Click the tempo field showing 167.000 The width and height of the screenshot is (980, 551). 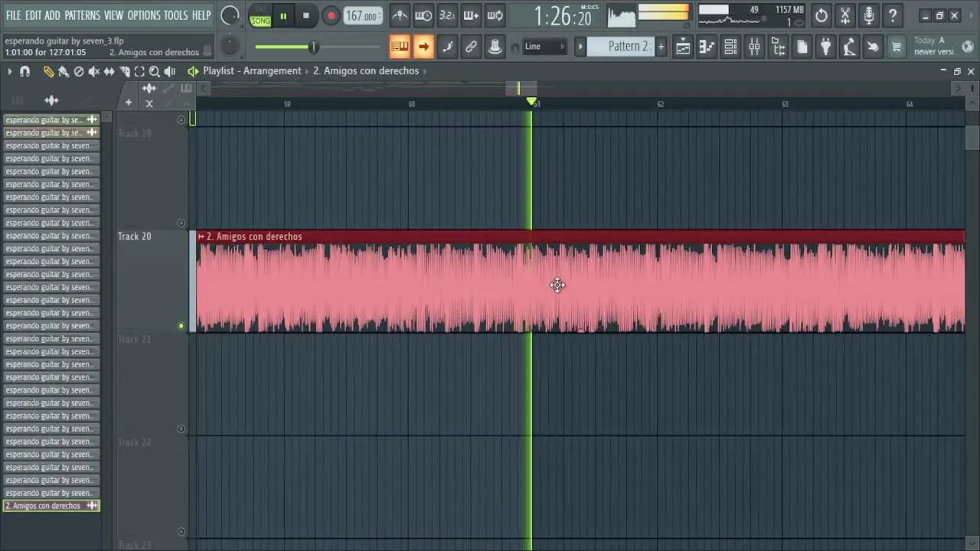point(362,16)
